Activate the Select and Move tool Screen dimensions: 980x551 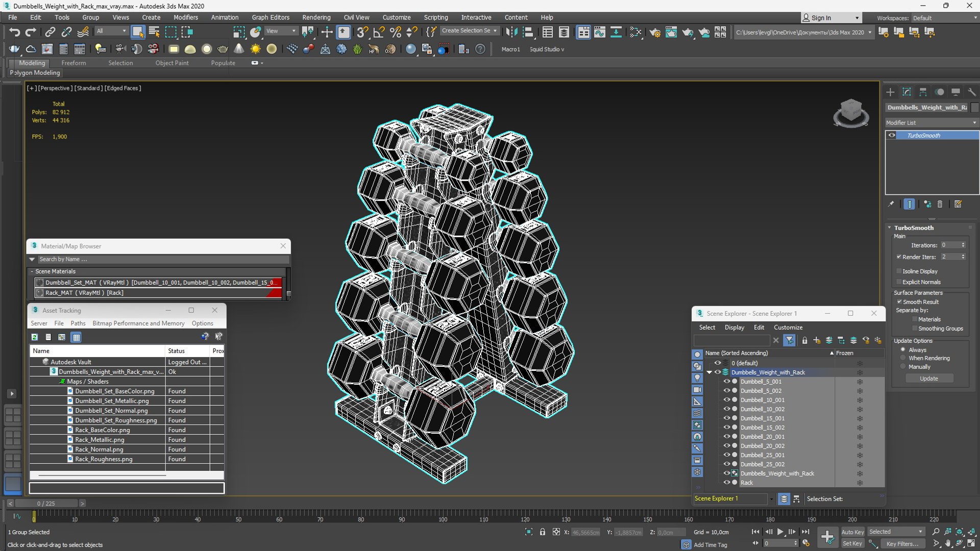pyautogui.click(x=327, y=32)
